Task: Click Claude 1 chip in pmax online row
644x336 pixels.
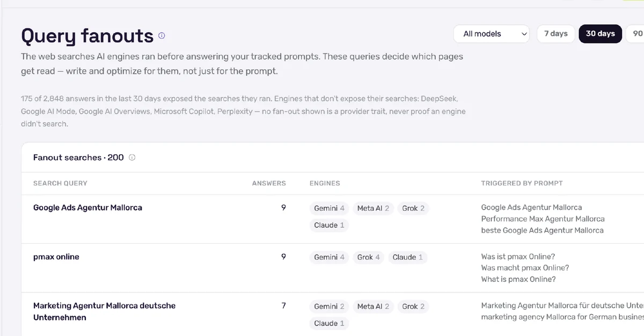Action: (x=407, y=257)
